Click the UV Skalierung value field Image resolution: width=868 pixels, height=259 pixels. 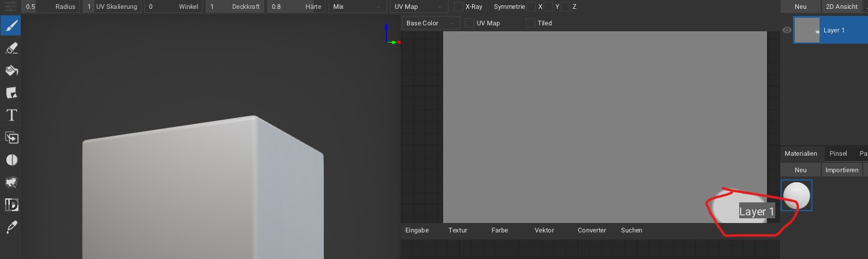click(x=112, y=6)
